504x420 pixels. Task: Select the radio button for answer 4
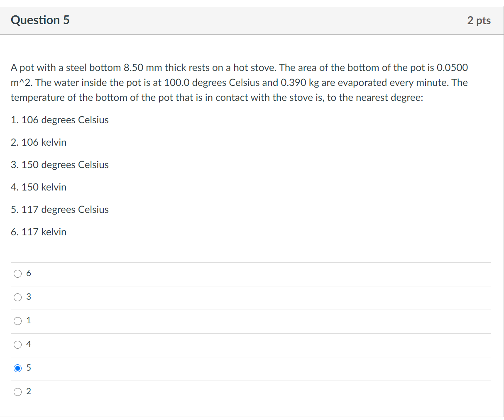click(x=17, y=344)
